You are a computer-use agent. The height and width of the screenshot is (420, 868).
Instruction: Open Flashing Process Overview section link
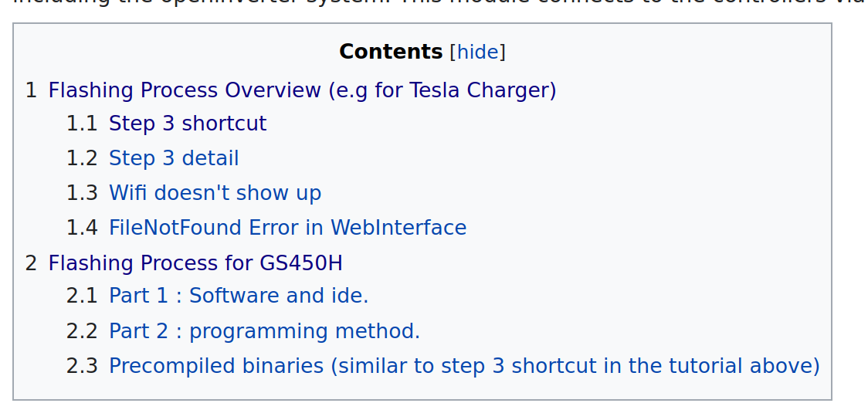[302, 91]
